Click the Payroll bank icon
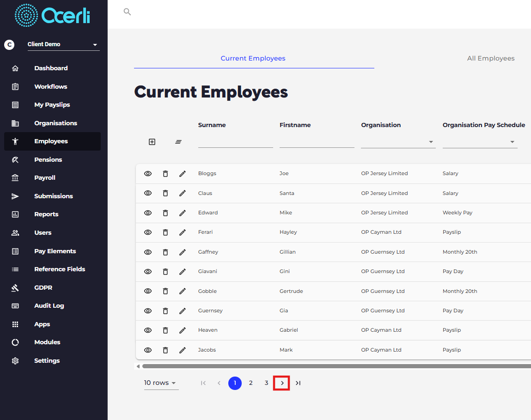Image resolution: width=531 pixels, height=420 pixels. (15, 178)
